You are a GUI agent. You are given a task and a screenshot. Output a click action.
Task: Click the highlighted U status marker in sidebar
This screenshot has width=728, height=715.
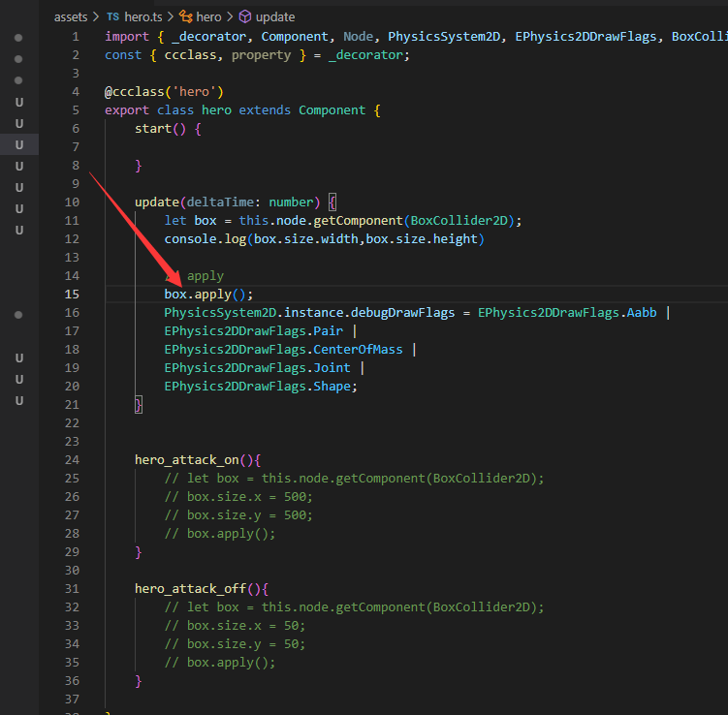[x=19, y=144]
